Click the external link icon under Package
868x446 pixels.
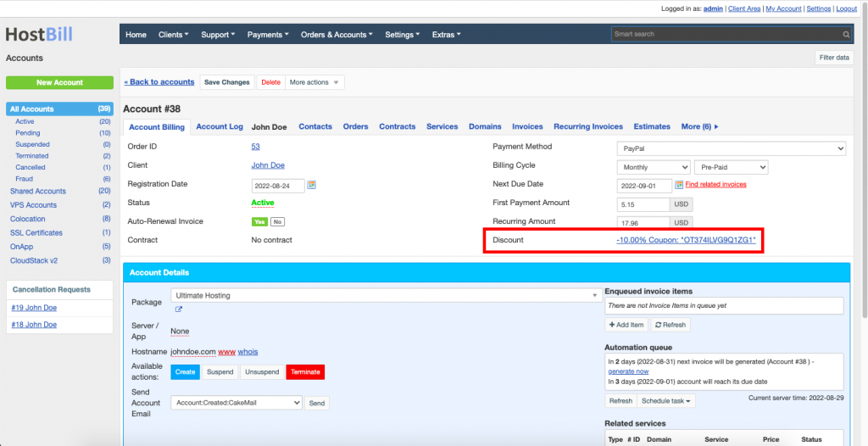pos(179,309)
